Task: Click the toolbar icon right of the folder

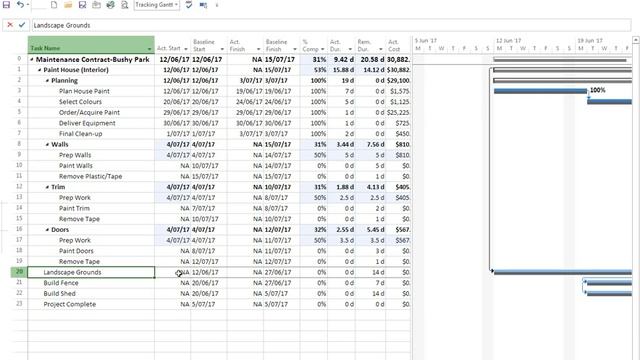Action: click(x=82, y=5)
